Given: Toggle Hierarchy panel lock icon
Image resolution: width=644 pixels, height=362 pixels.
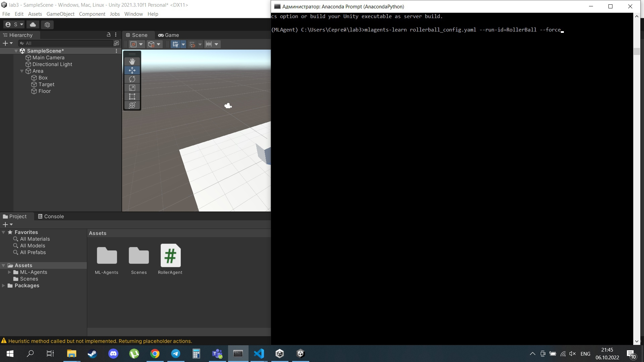Looking at the screenshot, I should 108,35.
